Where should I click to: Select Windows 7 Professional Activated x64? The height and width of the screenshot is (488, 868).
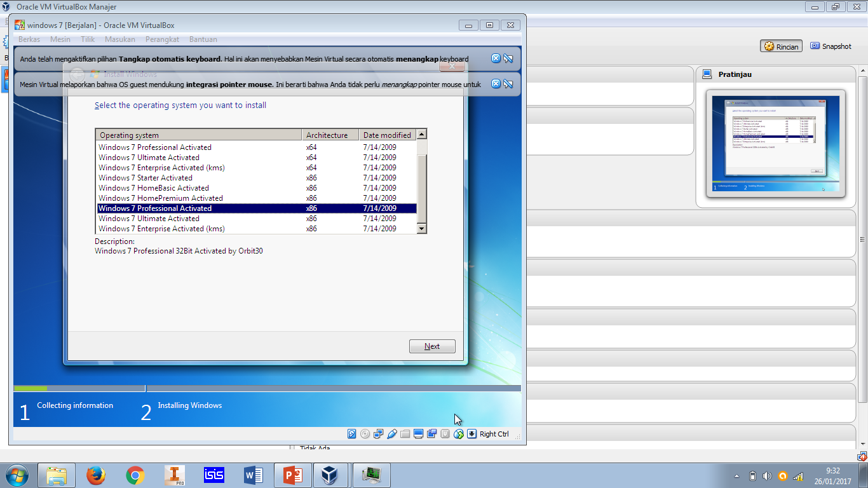256,147
